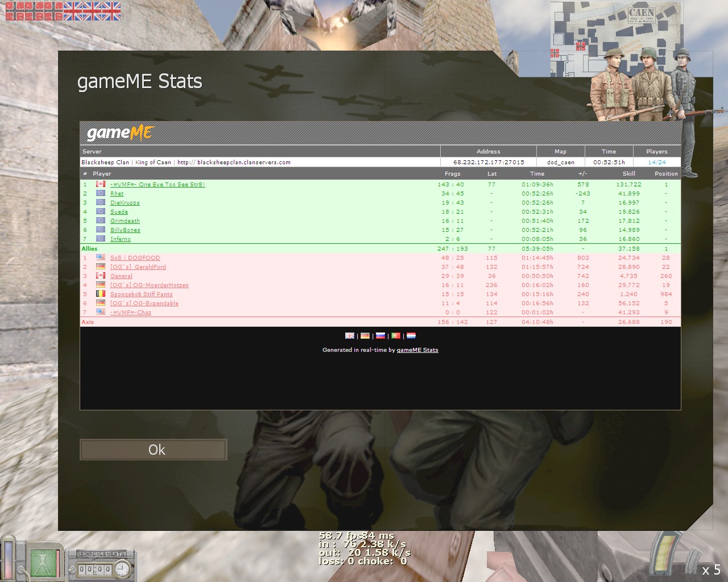The image size is (728, 582).
Task: Open the gameME Stats link
Action: point(417,350)
